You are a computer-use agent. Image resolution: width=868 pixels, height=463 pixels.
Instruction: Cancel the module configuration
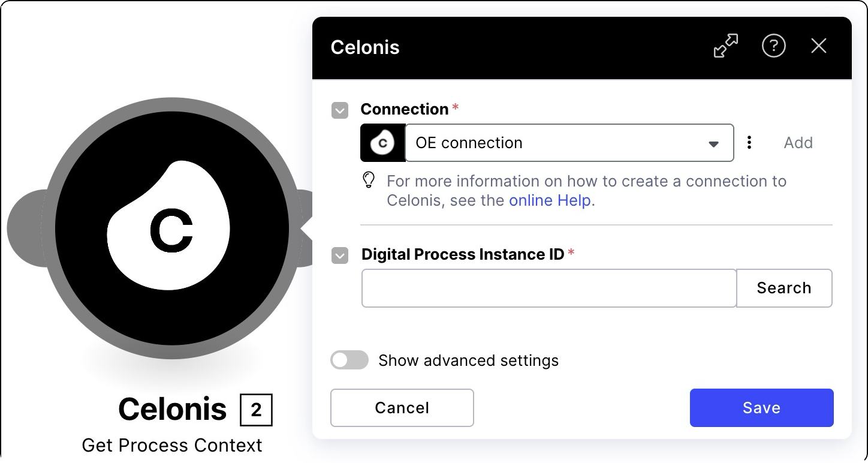402,408
